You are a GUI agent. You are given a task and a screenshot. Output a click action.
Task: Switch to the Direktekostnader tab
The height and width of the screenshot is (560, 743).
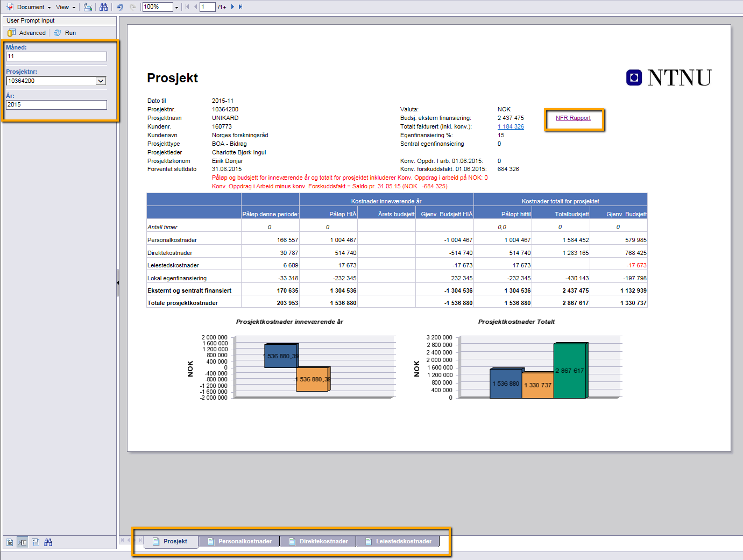click(318, 541)
